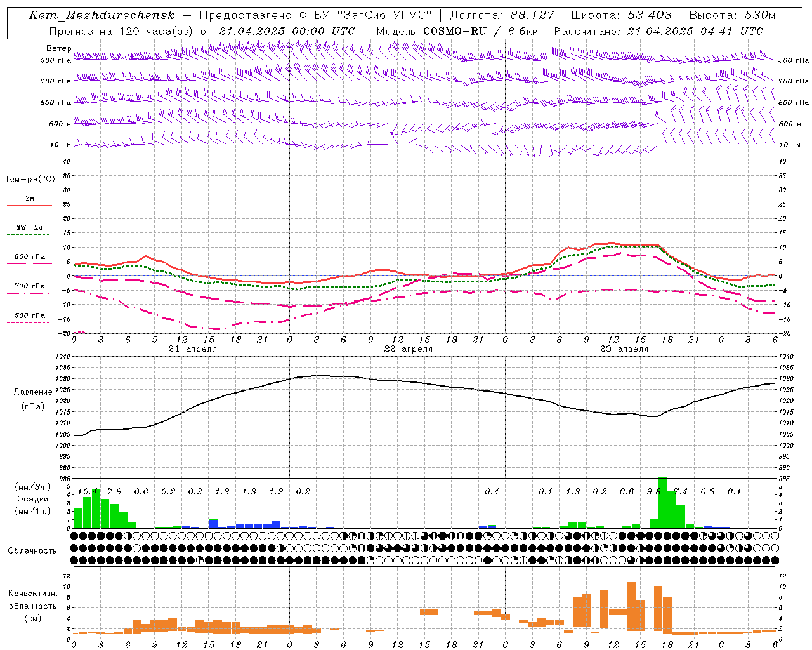Click the 'Прогноз на 120 часа(ов)' forecast header
812x650 pixels.
[122, 31]
